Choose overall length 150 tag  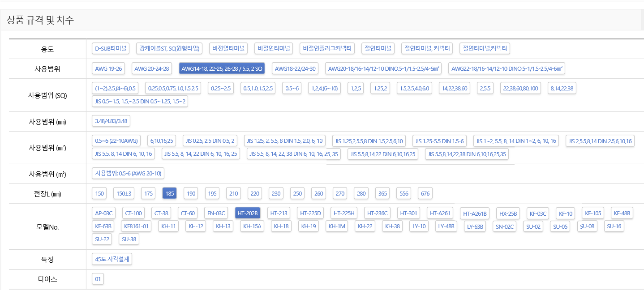[x=99, y=193]
